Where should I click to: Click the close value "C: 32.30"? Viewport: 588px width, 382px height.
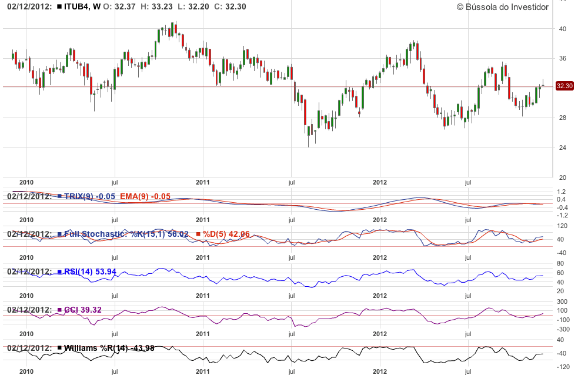pyautogui.click(x=230, y=6)
